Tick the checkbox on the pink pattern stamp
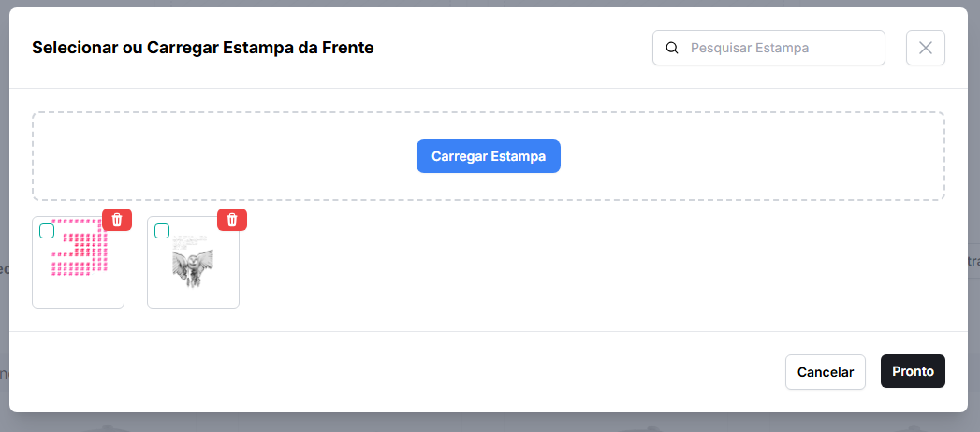 [x=47, y=231]
